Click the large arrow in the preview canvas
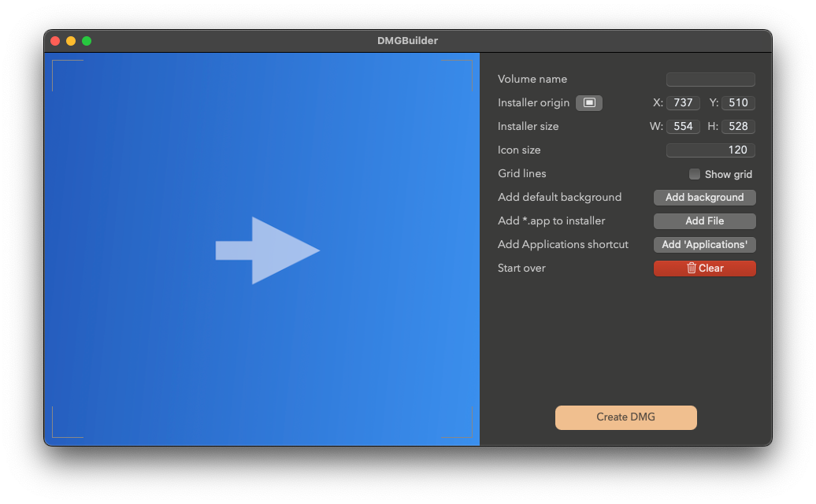The height and width of the screenshot is (504, 816). (x=268, y=250)
